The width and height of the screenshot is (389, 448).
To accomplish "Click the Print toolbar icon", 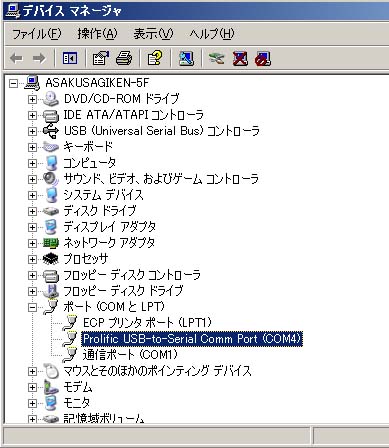I will (x=124, y=58).
